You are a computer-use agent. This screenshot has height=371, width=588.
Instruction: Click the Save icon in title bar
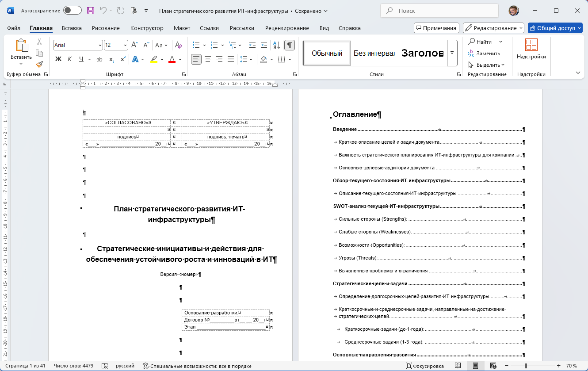pos(91,11)
